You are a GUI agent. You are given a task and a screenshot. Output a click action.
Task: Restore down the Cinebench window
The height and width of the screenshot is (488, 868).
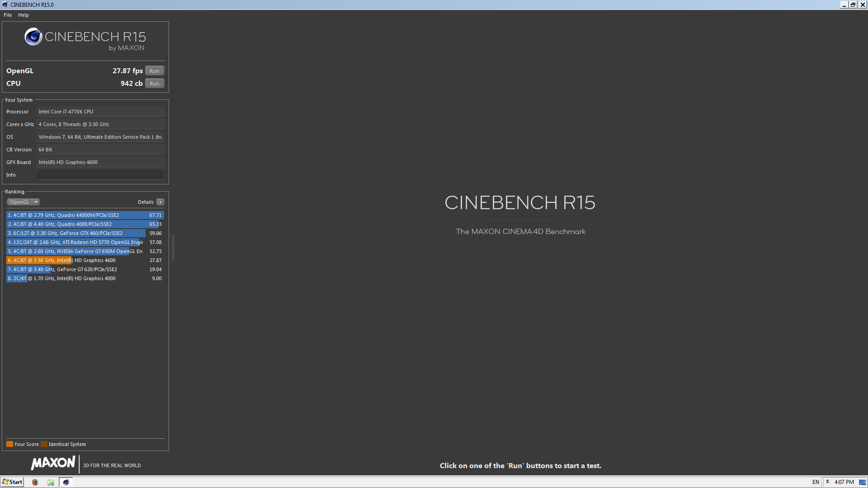[x=853, y=5]
